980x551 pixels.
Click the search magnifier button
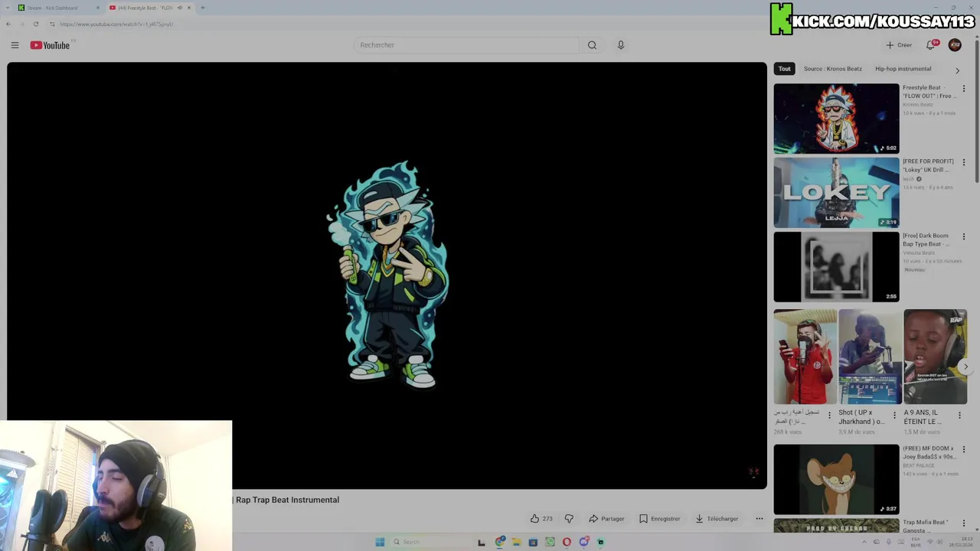(x=592, y=45)
